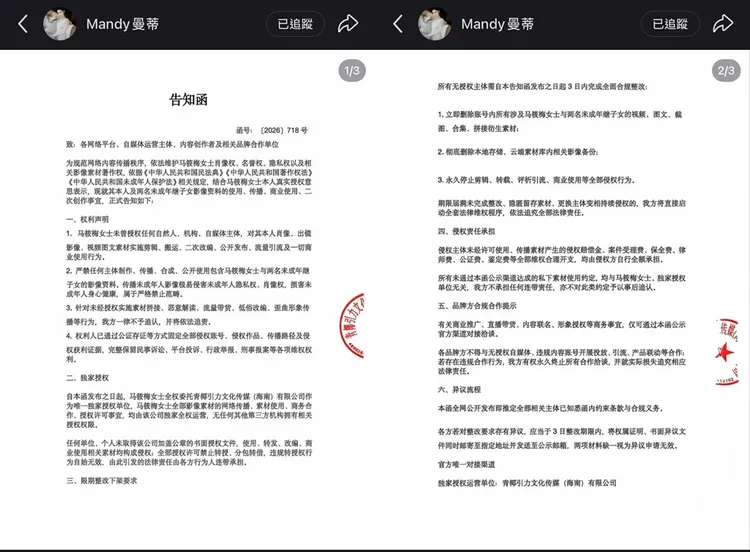Click item 3. 永久停止剪辑 on page 2/3
Image resolution: width=750 pixels, height=552 pixels.
coord(536,180)
